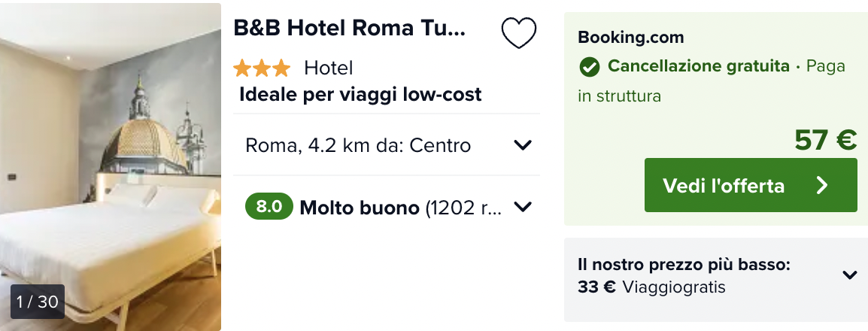Select the 57 € price

[825, 140]
